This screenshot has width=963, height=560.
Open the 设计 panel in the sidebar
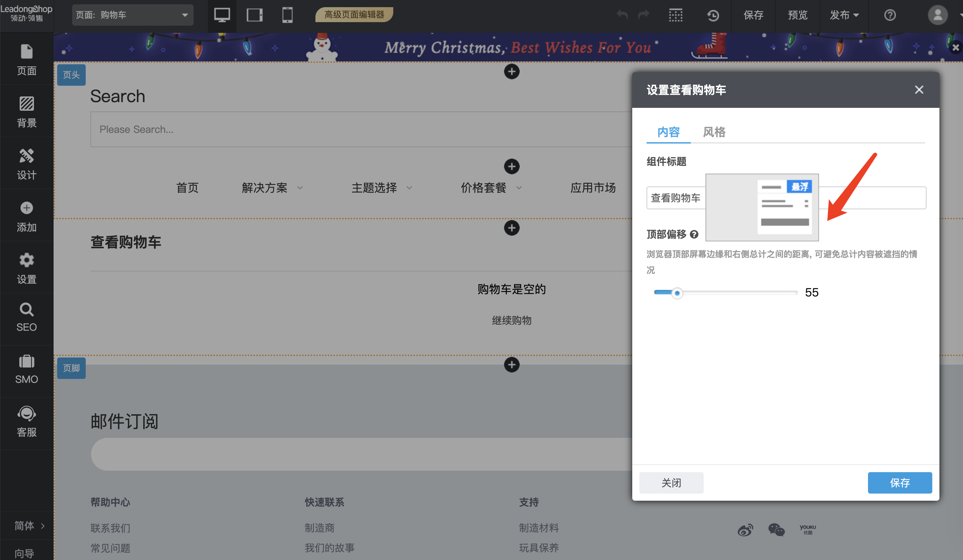pos(26,164)
